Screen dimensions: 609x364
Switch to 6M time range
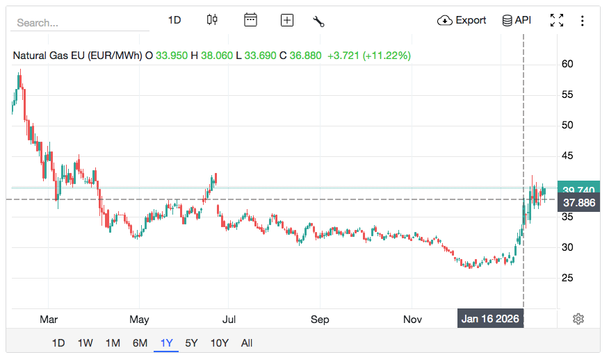[140, 342]
